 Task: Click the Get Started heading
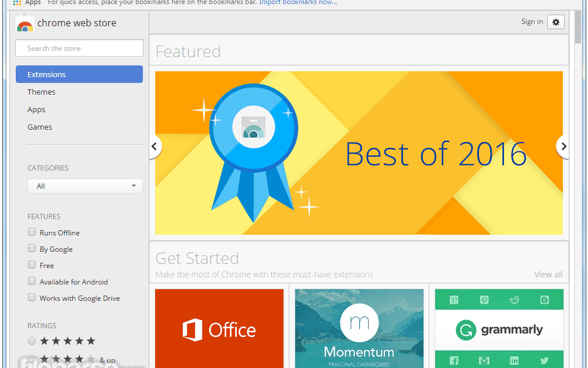click(197, 258)
